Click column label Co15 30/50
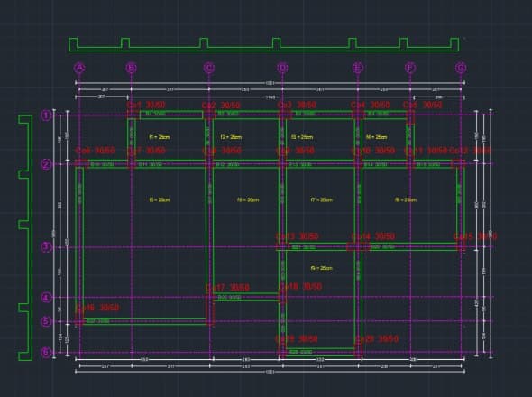The height and width of the screenshot is (397, 532). 475,236
